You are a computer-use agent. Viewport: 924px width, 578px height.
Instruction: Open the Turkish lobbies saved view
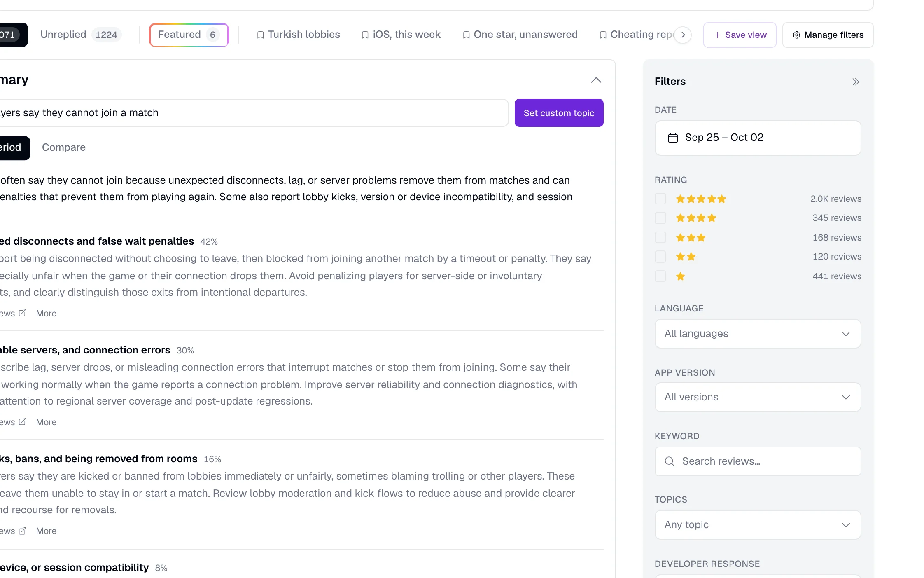click(x=298, y=35)
